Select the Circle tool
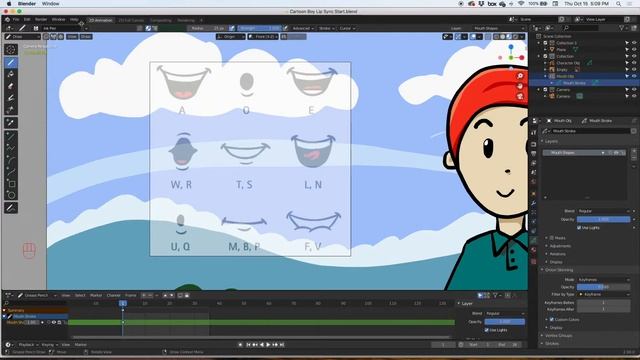Viewport: 640px width, 360px height. click(x=11, y=195)
